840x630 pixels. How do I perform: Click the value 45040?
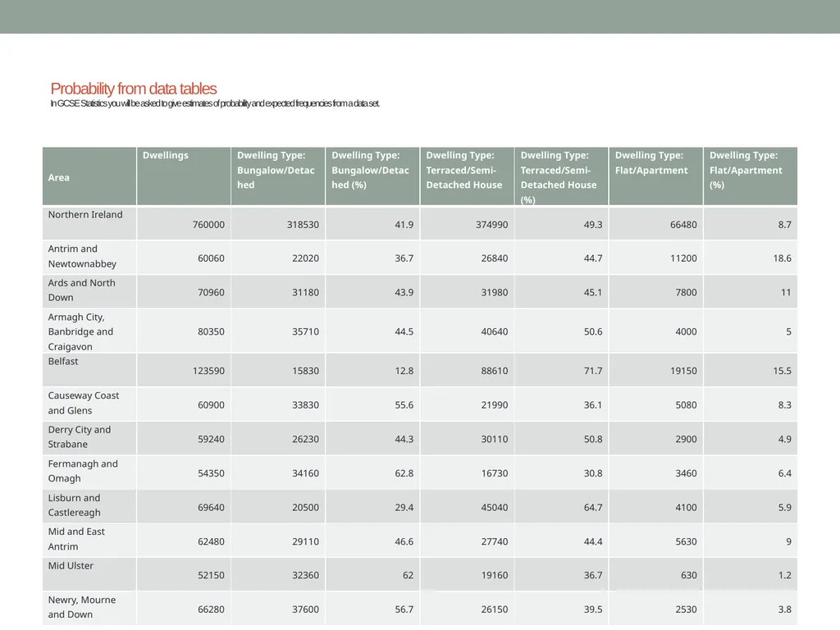[x=495, y=507]
